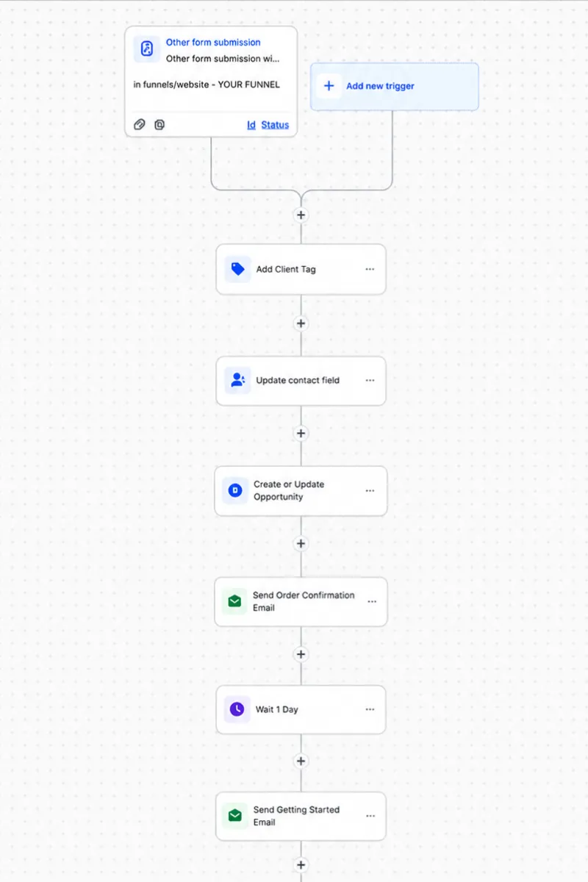This screenshot has width=588, height=882.
Task: Click the Wait 1 Day clock icon
Action: pyautogui.click(x=237, y=709)
